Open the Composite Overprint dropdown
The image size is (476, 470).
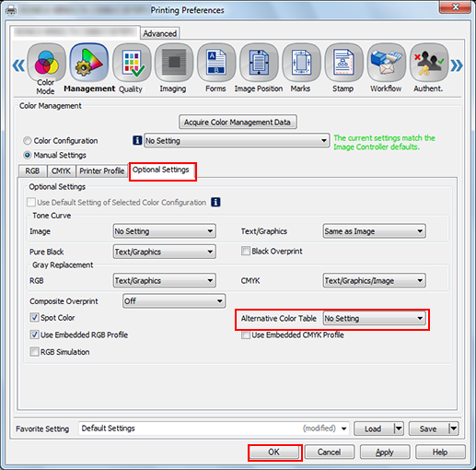pyautogui.click(x=174, y=301)
